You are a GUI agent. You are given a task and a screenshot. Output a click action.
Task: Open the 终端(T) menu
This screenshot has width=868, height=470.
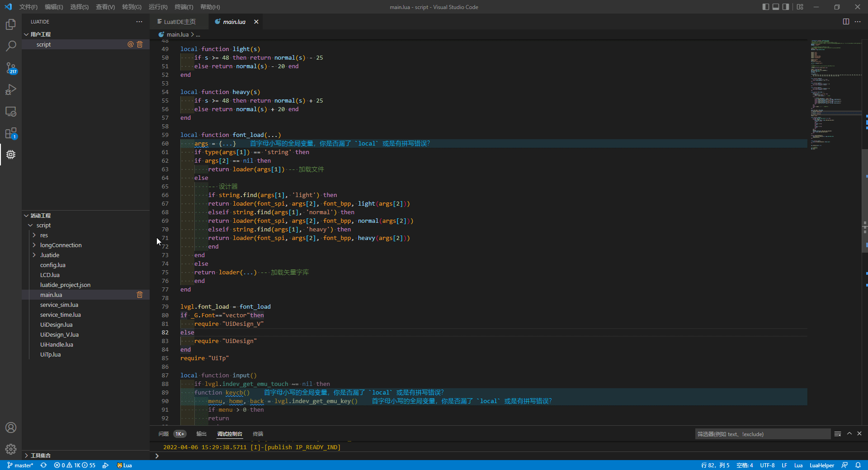[x=184, y=7]
